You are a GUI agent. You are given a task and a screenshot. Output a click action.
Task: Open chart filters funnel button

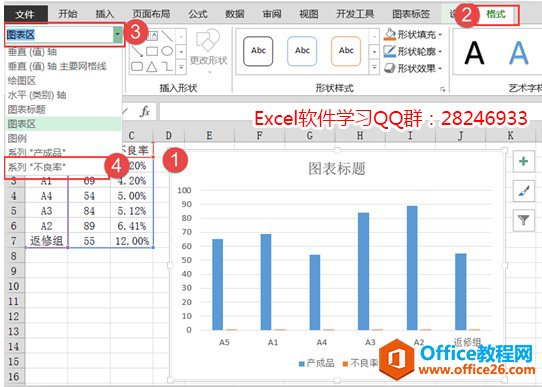[x=523, y=220]
